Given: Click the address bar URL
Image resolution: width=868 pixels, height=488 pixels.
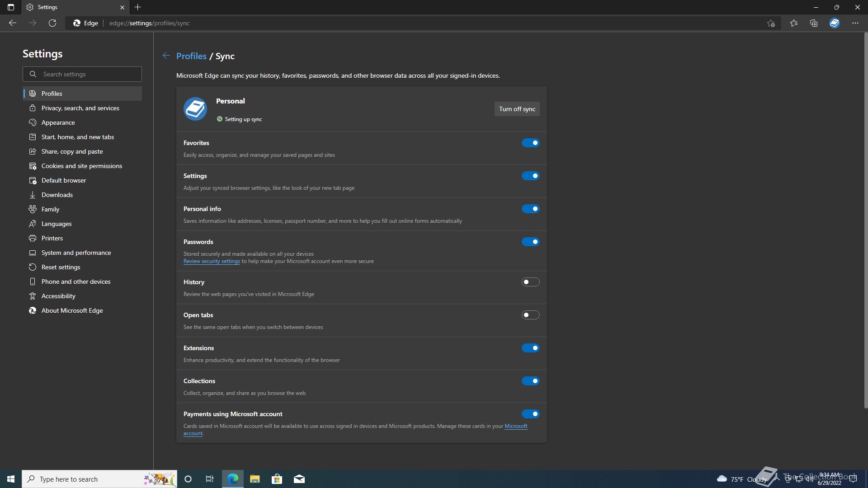Looking at the screenshot, I should point(150,23).
